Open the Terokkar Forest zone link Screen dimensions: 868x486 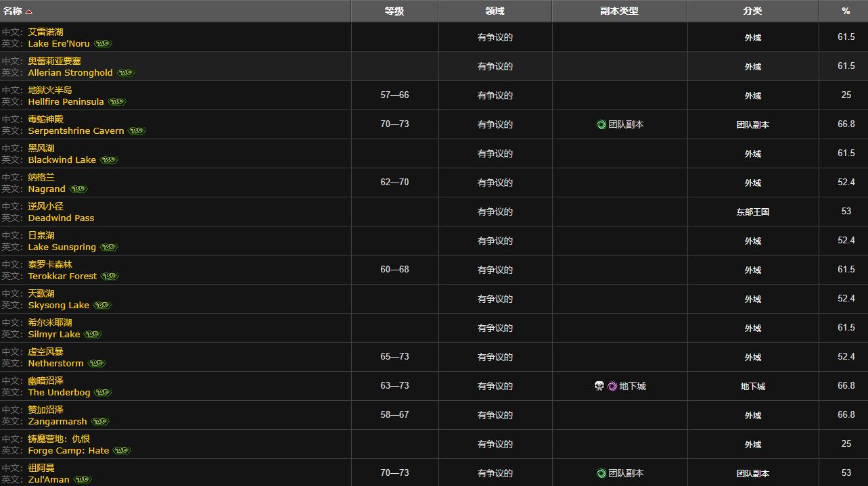[62, 276]
